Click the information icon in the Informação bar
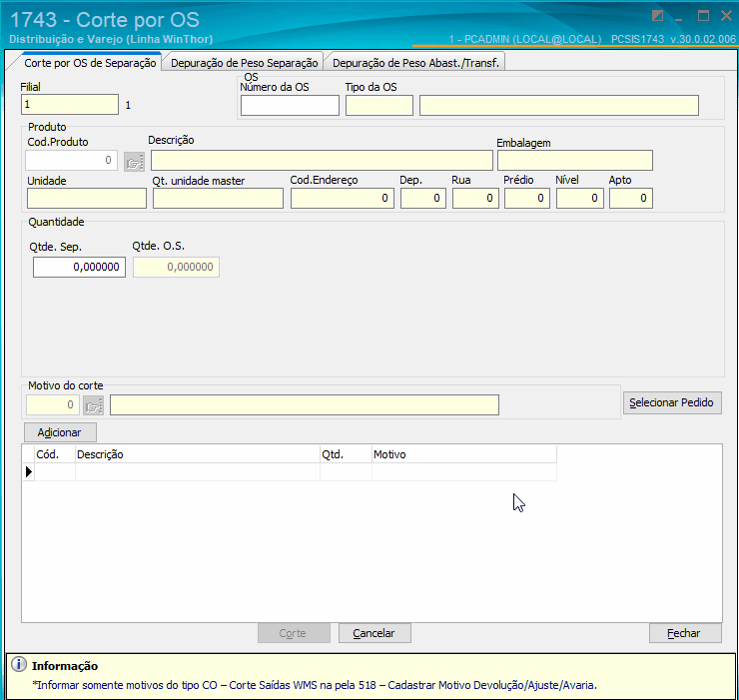Viewport: 739px width, 700px height. tap(19, 665)
